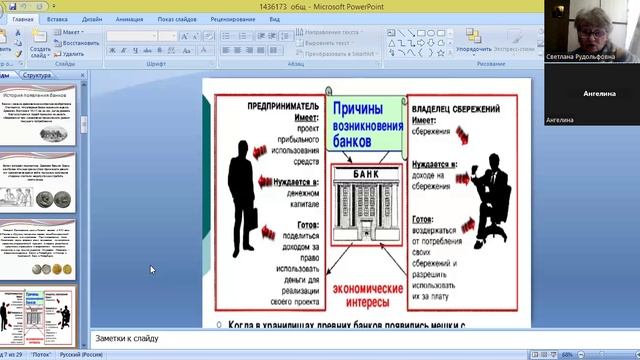Open the Макет layout dropdown
The height and width of the screenshot is (360, 640).
point(69,32)
